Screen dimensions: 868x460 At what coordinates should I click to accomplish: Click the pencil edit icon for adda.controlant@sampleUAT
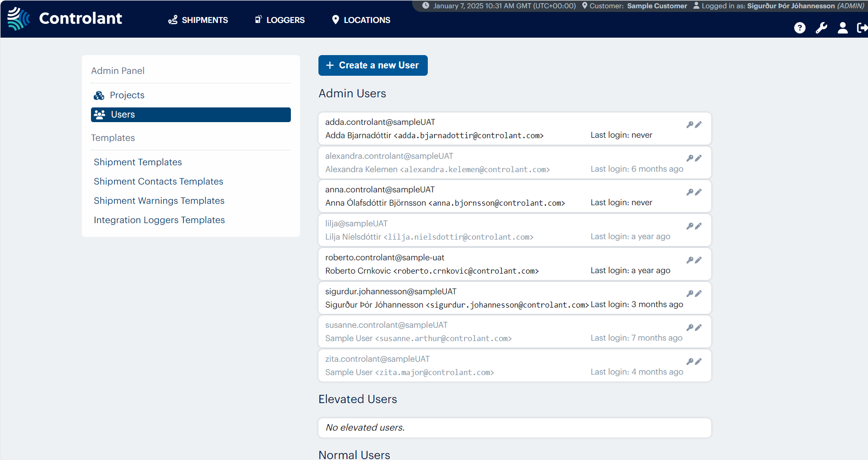tap(698, 124)
